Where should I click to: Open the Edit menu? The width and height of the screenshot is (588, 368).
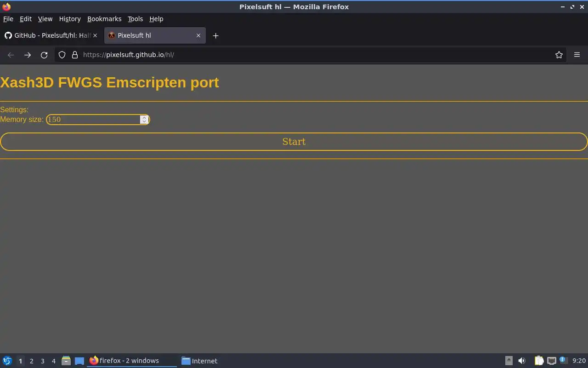click(26, 19)
